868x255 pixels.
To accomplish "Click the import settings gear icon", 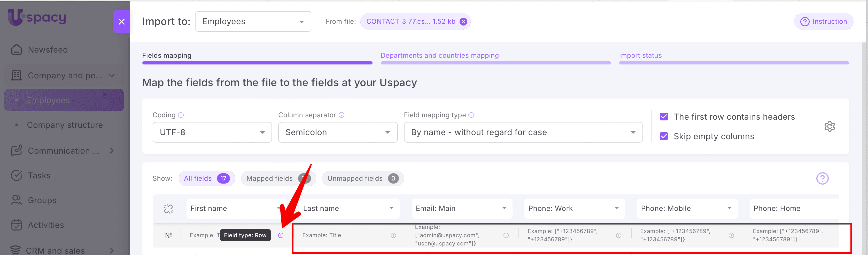I will (x=830, y=126).
